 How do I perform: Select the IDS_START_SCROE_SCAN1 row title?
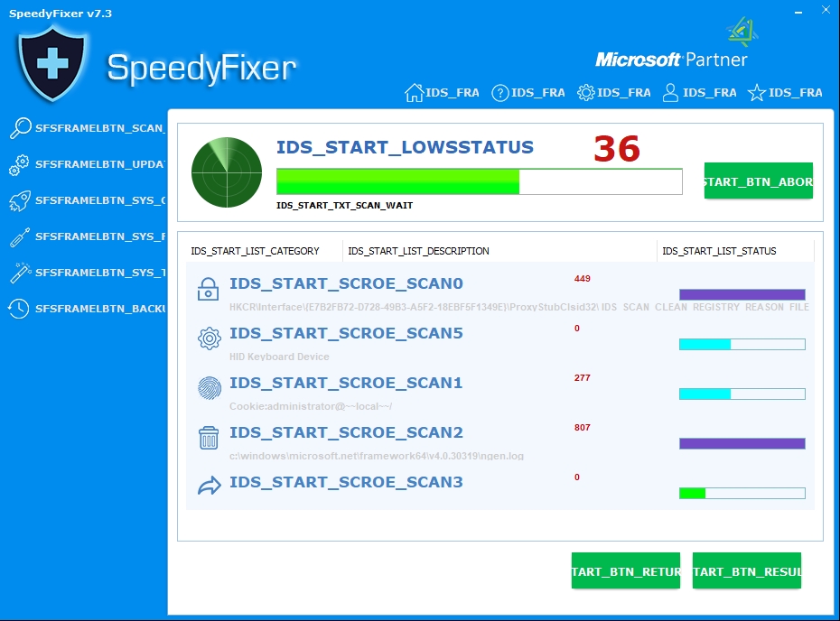[346, 383]
